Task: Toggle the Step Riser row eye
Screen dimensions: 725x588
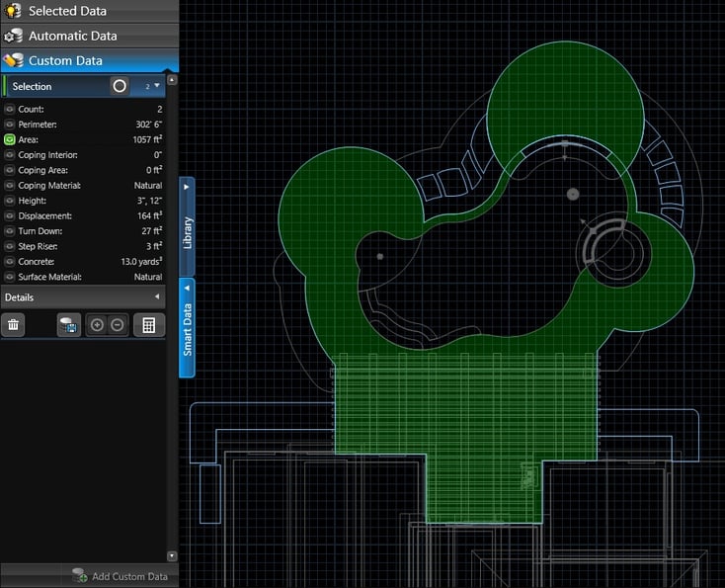Action: pos(9,246)
